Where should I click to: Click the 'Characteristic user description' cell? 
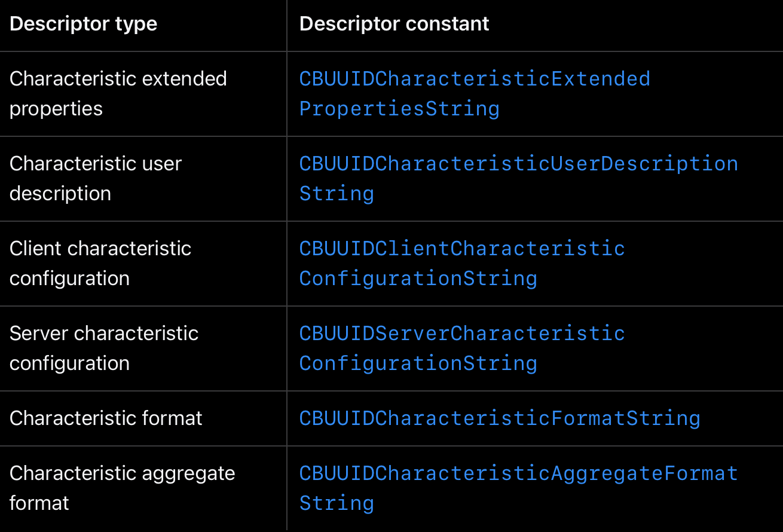[x=96, y=179]
